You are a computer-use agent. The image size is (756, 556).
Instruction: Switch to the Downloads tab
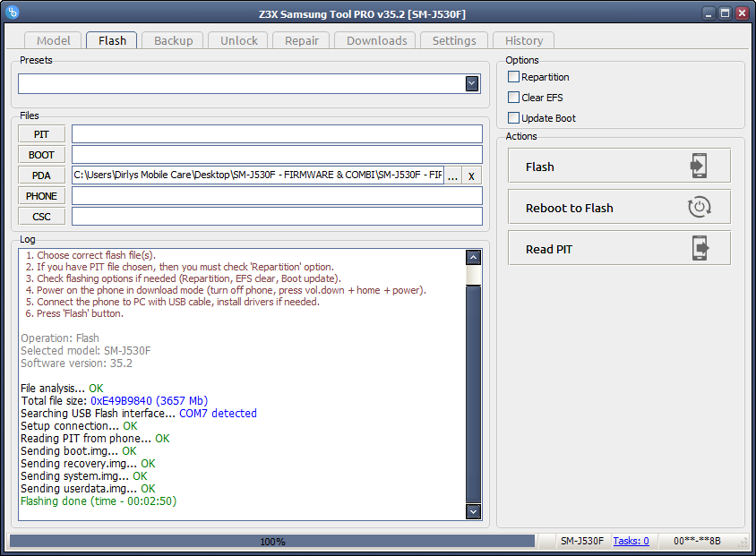pos(376,40)
